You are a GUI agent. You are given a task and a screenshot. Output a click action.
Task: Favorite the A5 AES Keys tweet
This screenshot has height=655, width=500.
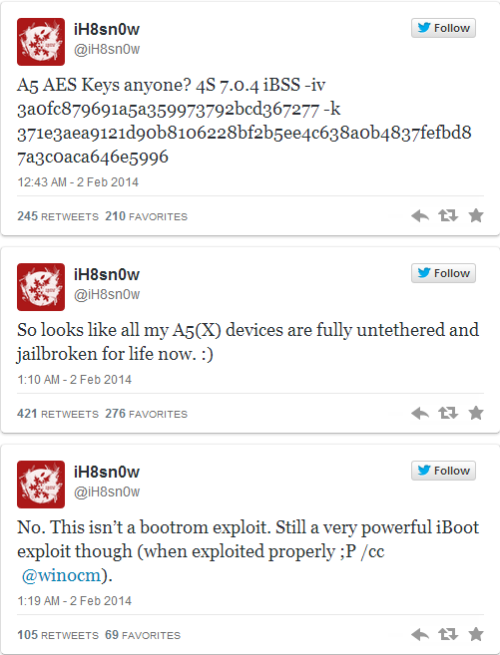(476, 216)
